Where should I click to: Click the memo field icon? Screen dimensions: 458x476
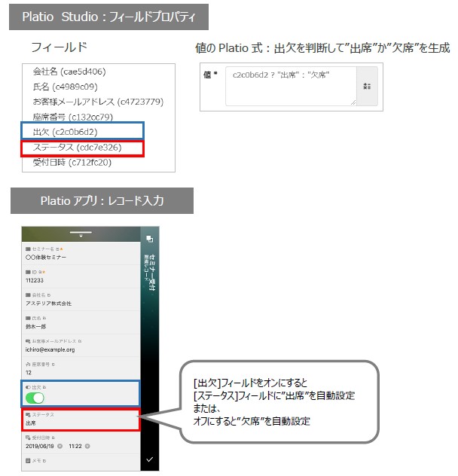pyautogui.click(x=28, y=459)
